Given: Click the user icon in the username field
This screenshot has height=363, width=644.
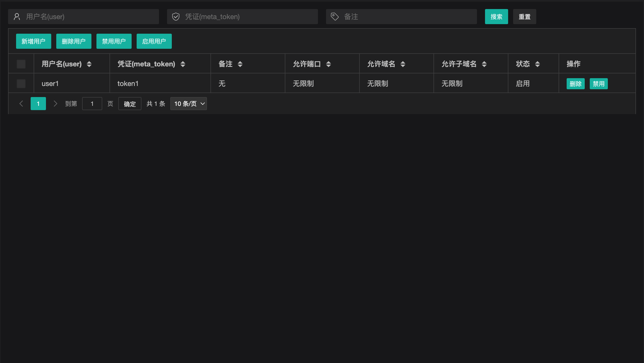Looking at the screenshot, I should tap(17, 16).
